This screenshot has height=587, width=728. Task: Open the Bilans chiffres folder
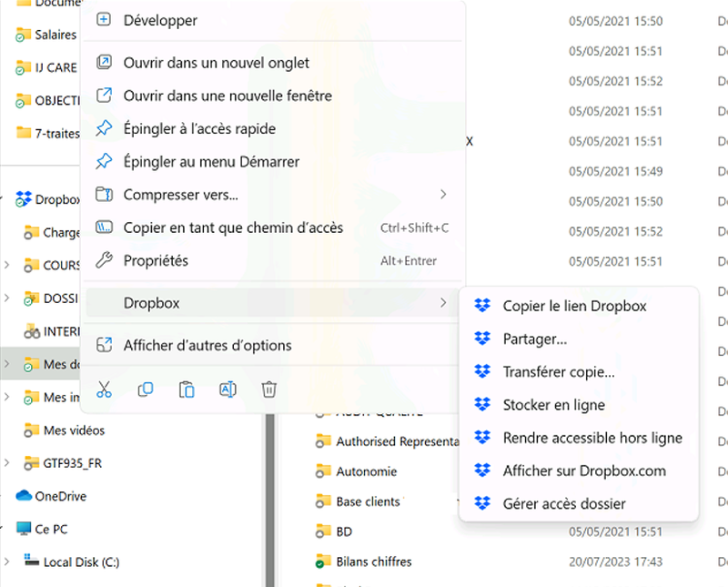(373, 562)
